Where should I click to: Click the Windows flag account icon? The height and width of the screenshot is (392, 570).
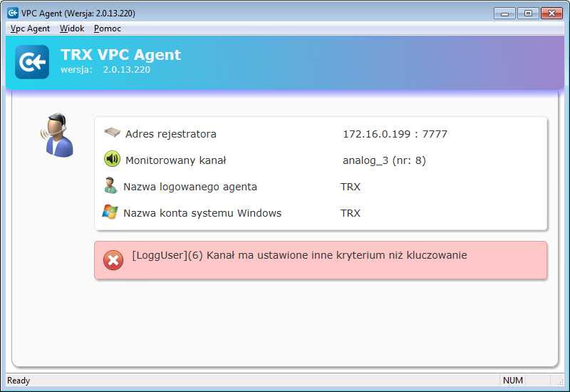point(110,212)
